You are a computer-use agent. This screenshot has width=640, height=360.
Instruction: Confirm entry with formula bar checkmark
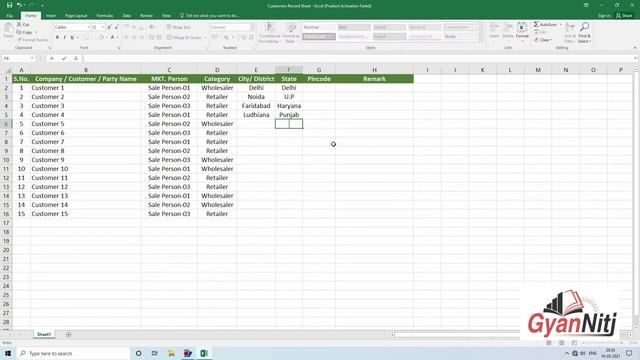coord(64,58)
